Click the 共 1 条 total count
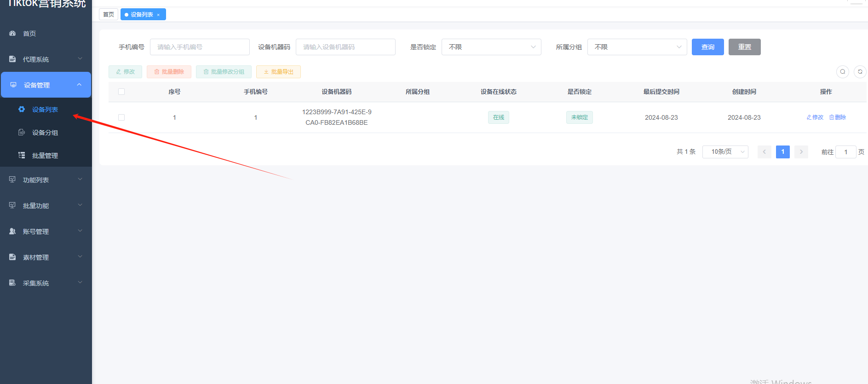Image resolution: width=868 pixels, height=384 pixels. [x=686, y=151]
